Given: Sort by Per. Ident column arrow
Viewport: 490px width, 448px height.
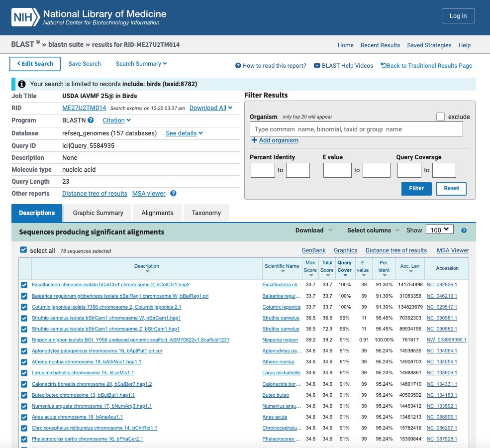Looking at the screenshot, I should coord(385,275).
